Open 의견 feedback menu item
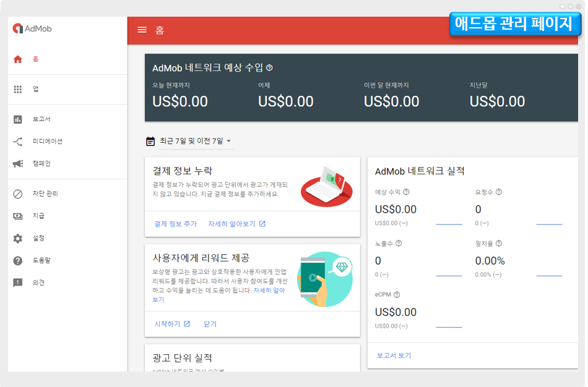588x387 pixels. (x=38, y=283)
